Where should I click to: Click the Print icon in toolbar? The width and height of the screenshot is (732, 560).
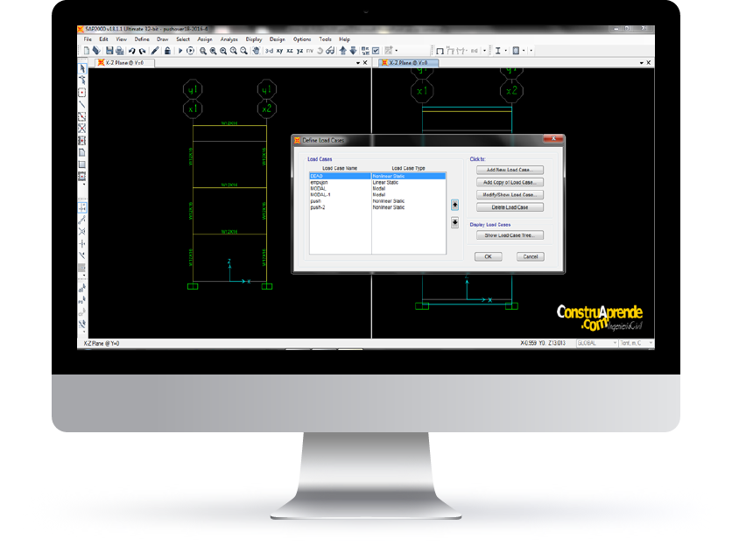(x=119, y=51)
